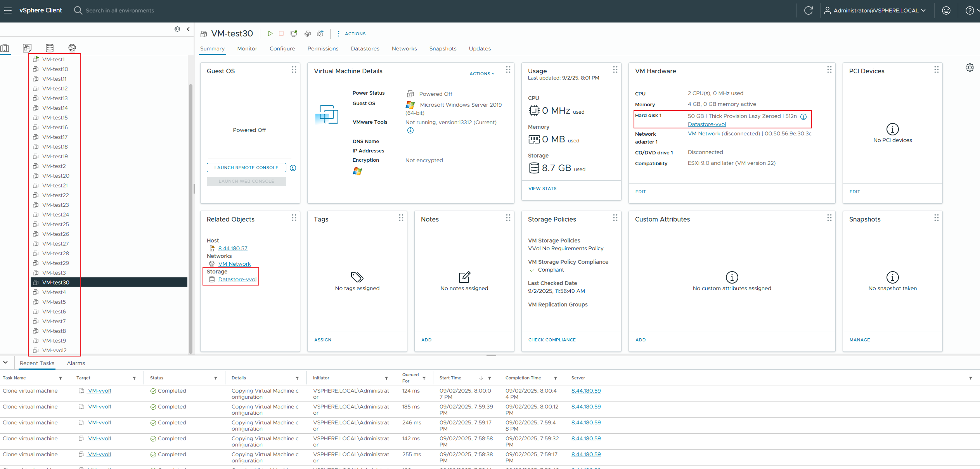Click remote console info icon
The image size is (980, 469).
293,168
